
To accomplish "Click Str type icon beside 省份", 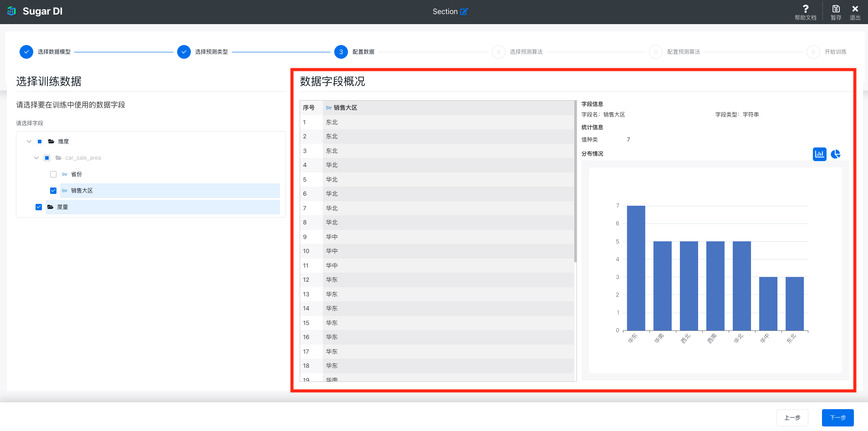I will [65, 174].
